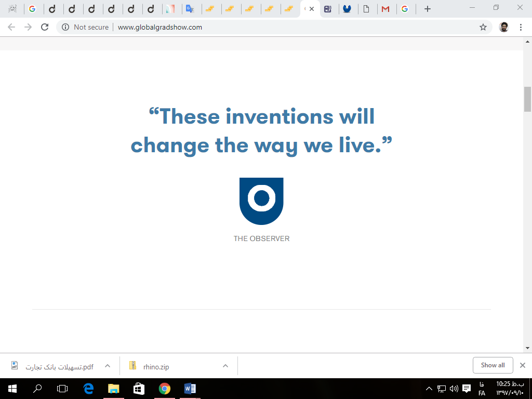This screenshot has height=399, width=532.
Task: Reload the current page
Action: click(x=45, y=27)
